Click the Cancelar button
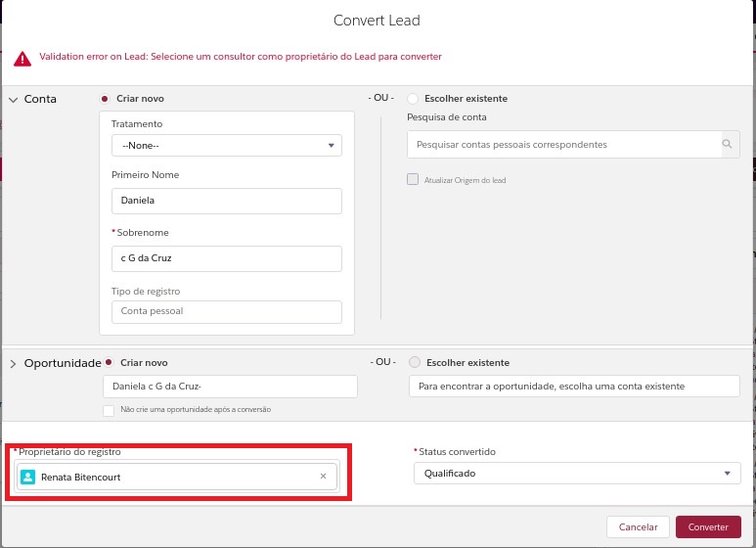The image size is (756, 548). [638, 526]
